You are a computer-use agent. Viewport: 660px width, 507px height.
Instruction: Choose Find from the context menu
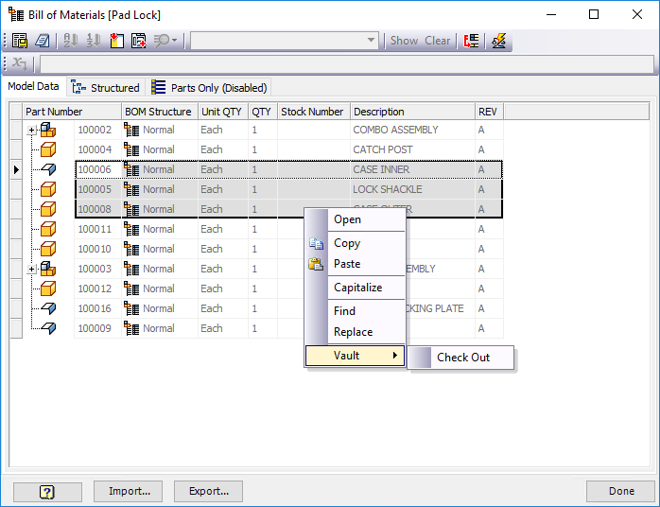tap(355, 311)
